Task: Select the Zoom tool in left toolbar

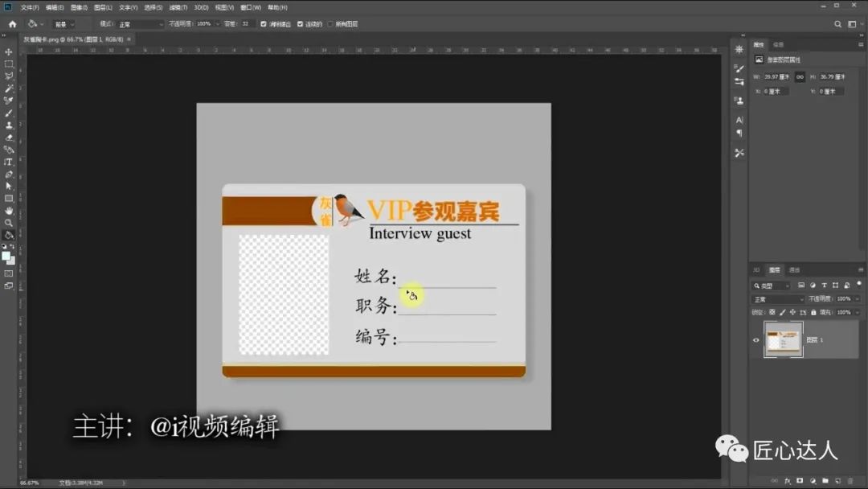Action: (8, 223)
